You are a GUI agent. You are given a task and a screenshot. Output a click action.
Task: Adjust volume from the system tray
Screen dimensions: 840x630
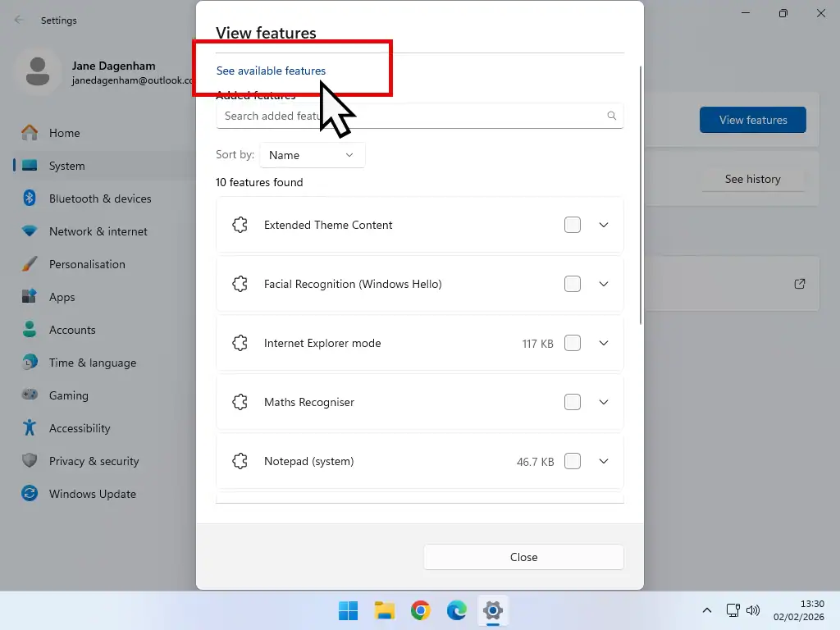tap(753, 610)
